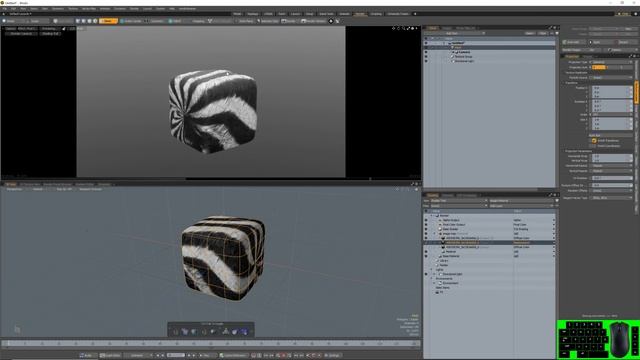This screenshot has height=360, width=640.
Task: Toggle visibility eye of Texture Group item
Action: click(426, 57)
